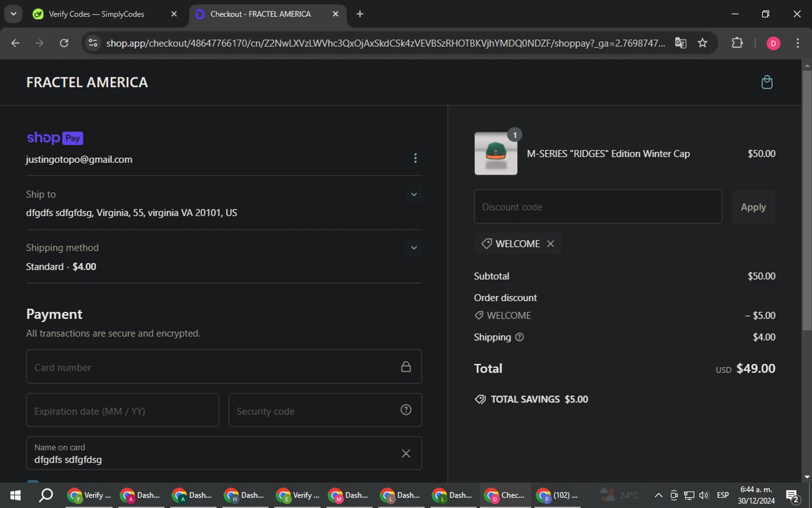Click the Shop Pay logo
The height and width of the screenshot is (508, 812).
tap(55, 138)
